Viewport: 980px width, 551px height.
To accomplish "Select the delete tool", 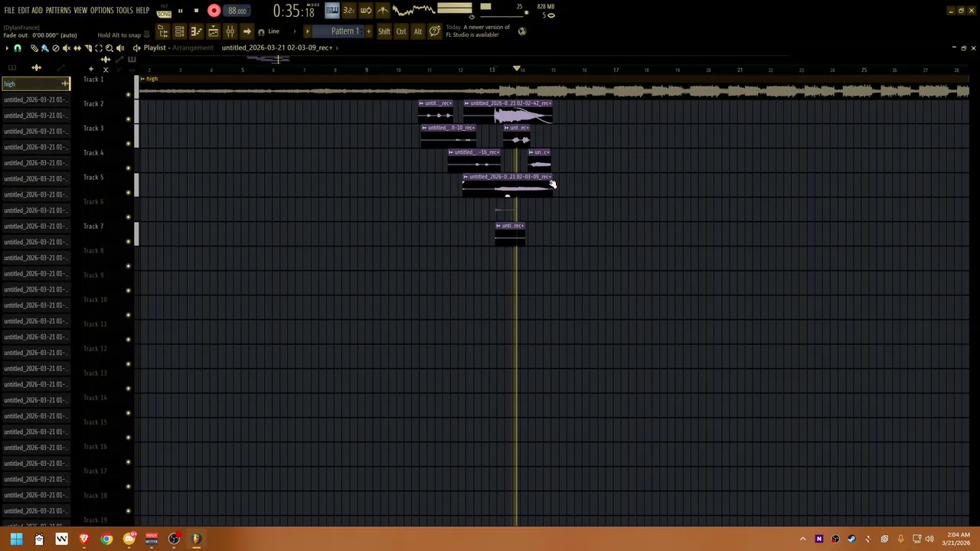I will click(55, 47).
